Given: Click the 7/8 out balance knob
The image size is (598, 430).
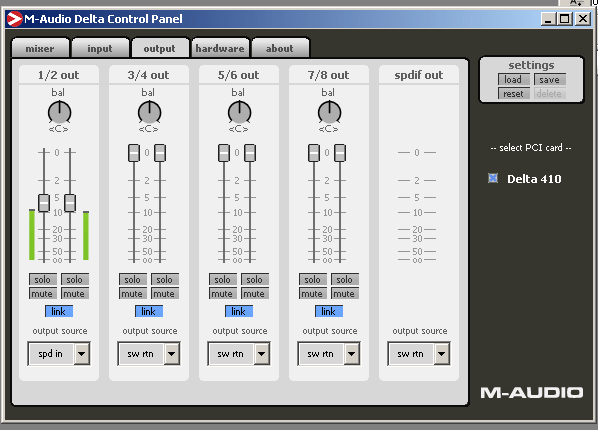Looking at the screenshot, I should click(x=330, y=113).
